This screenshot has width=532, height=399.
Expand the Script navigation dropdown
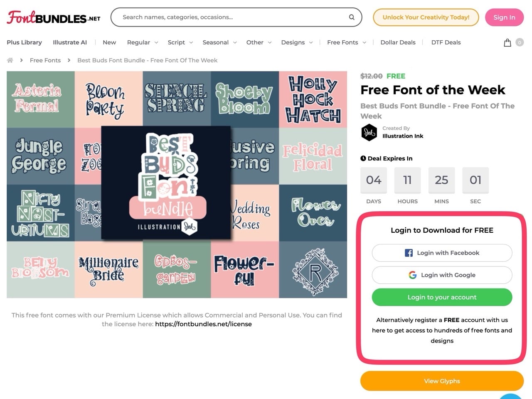coord(176,42)
